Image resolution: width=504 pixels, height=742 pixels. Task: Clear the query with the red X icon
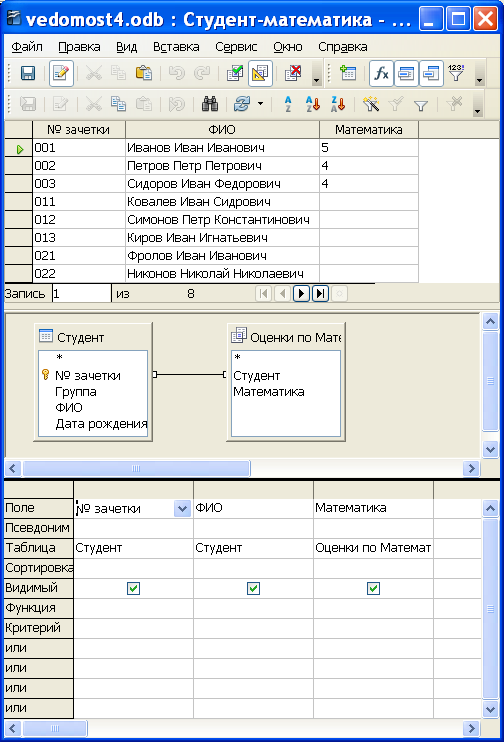click(x=293, y=73)
